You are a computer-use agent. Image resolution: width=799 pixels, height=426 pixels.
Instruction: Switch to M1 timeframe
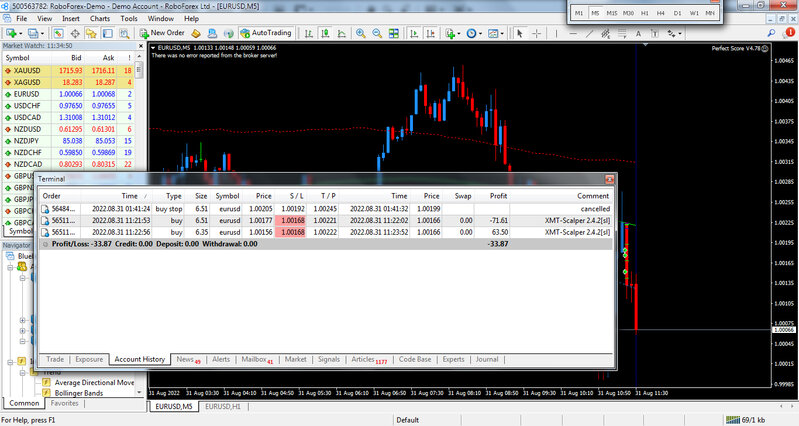[x=579, y=13]
